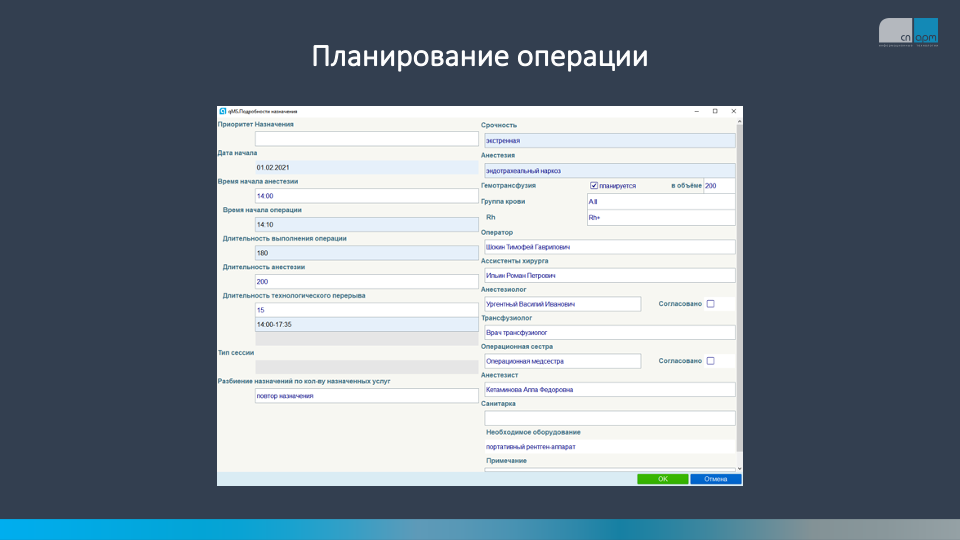Click the equipment field портативный рентген-аппарат
Viewport: 960px width, 540px height.
tap(610, 446)
